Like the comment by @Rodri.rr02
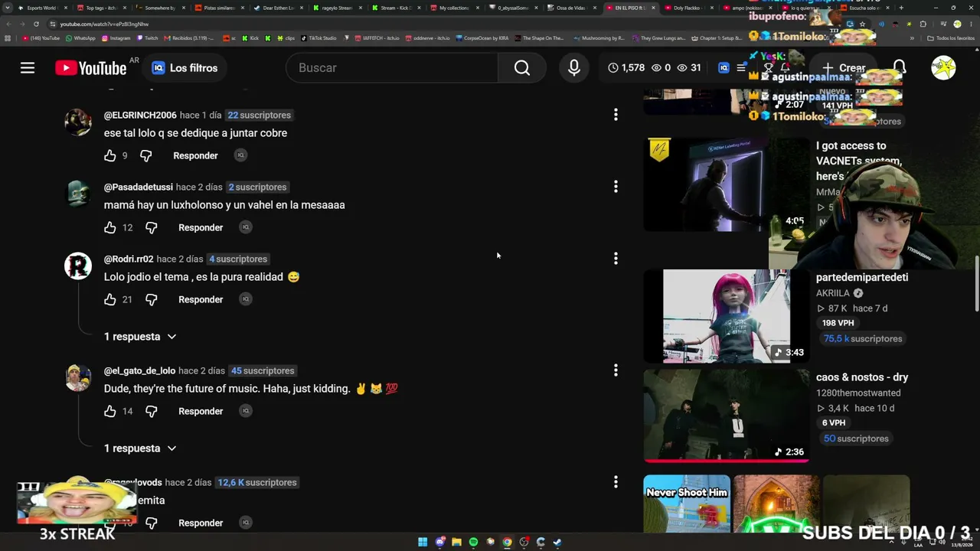Screen dimensions: 980x551 (110, 299)
